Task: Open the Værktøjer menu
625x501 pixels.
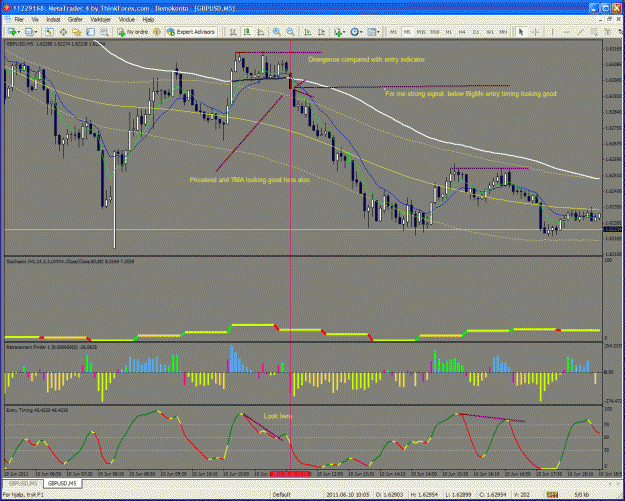Action: tap(100, 19)
